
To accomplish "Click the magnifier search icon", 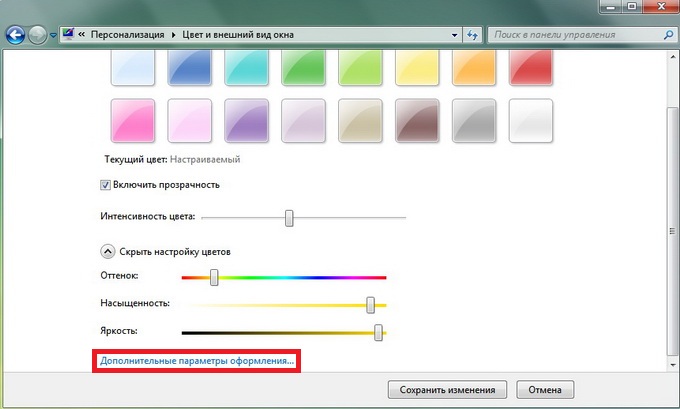I will tap(668, 35).
